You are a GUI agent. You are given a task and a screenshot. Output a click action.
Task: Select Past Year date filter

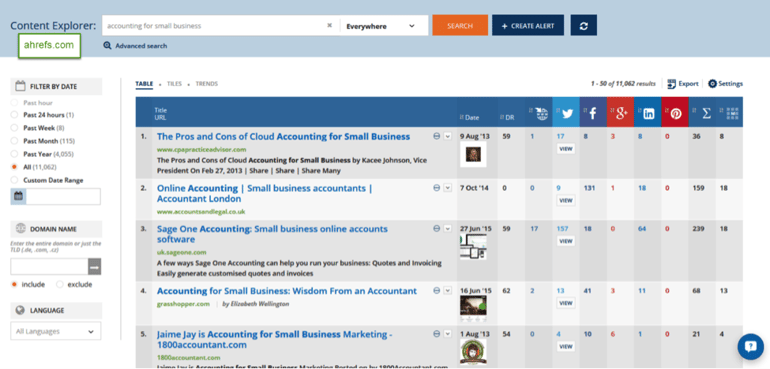[14, 154]
